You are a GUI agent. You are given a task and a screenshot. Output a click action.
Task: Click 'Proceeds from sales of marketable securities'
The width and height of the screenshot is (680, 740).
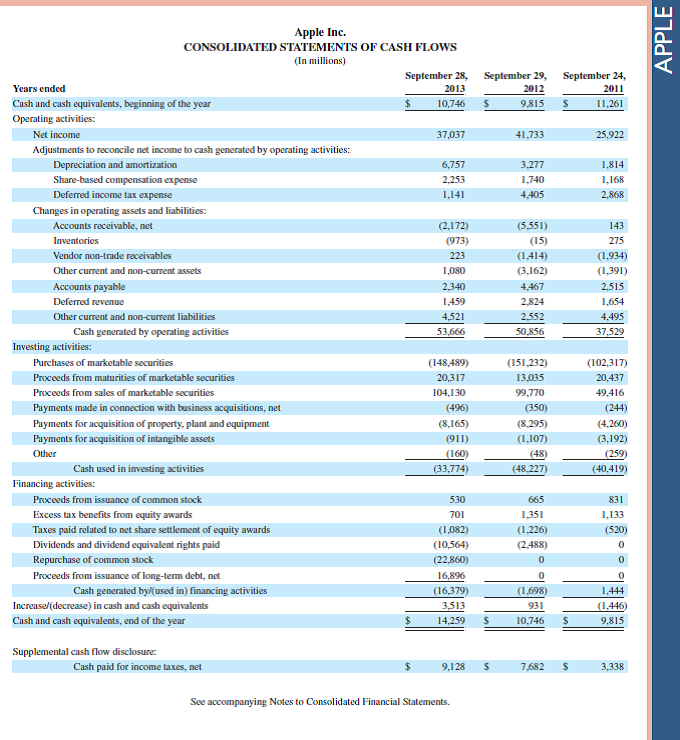click(123, 393)
